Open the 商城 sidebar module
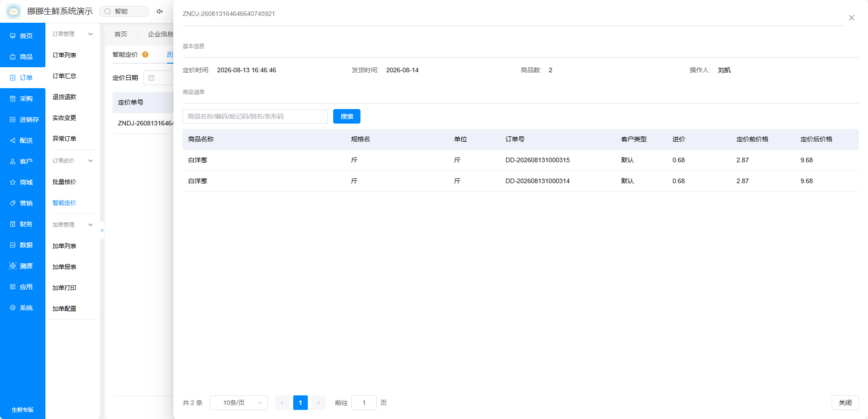This screenshot has width=868, height=419. pos(22,182)
